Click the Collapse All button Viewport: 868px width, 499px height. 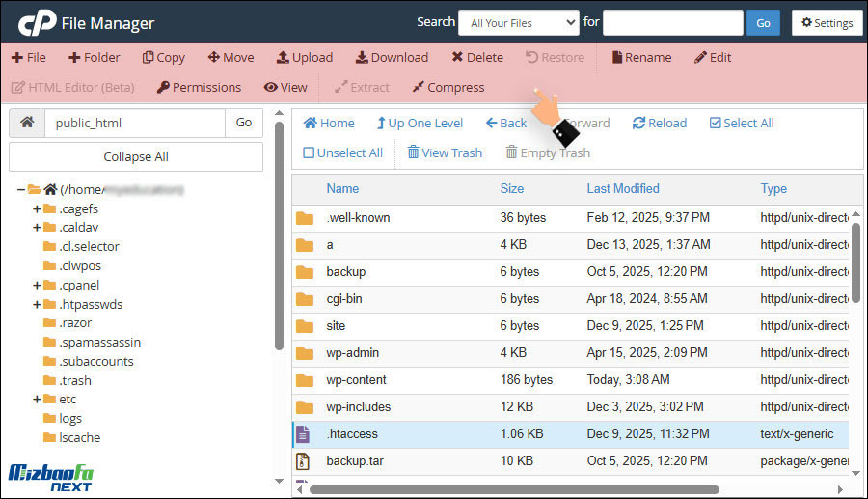[135, 156]
